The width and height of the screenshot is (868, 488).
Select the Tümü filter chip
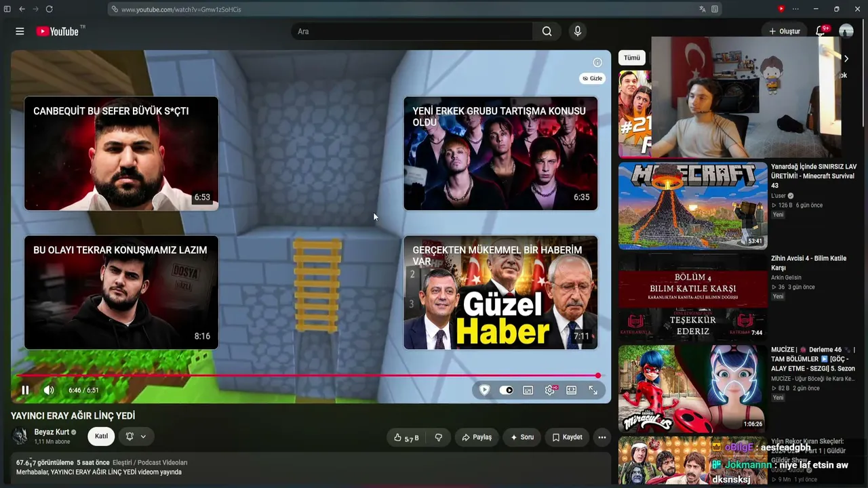[632, 58]
